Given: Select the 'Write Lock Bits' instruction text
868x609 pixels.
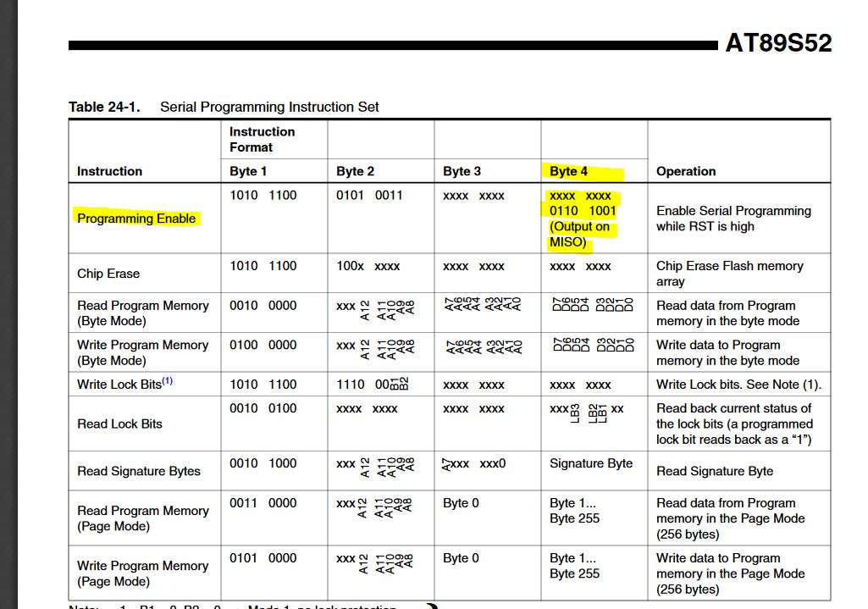Looking at the screenshot, I should (119, 385).
